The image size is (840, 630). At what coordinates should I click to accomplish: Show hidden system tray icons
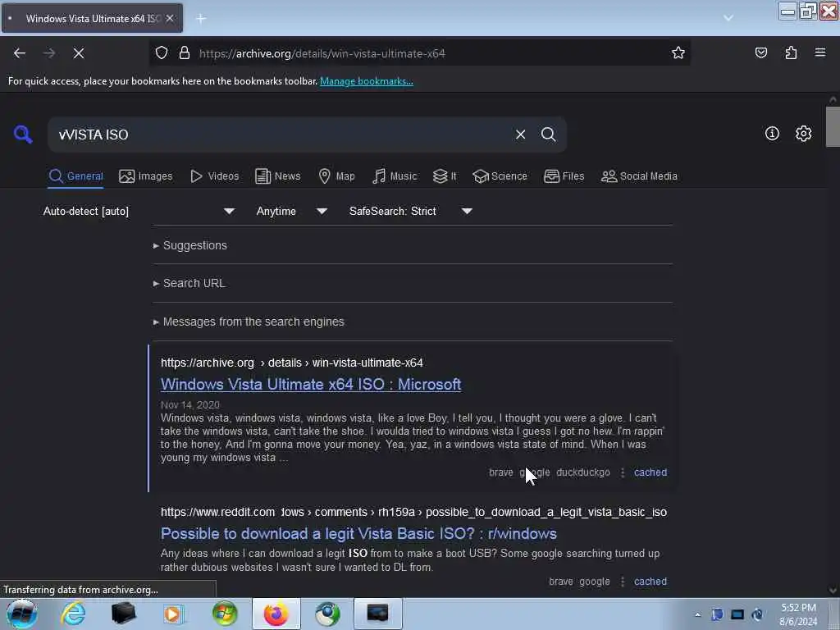(697, 614)
